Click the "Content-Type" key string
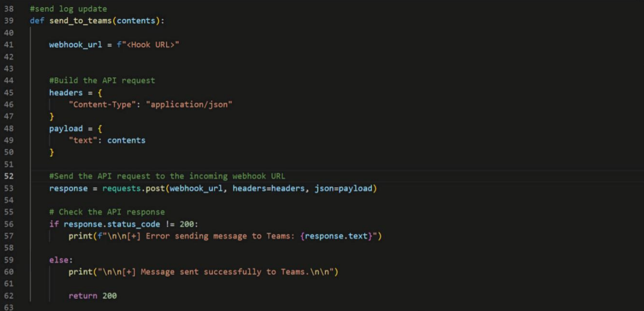Screen dimensions: 644x311 [x=102, y=104]
